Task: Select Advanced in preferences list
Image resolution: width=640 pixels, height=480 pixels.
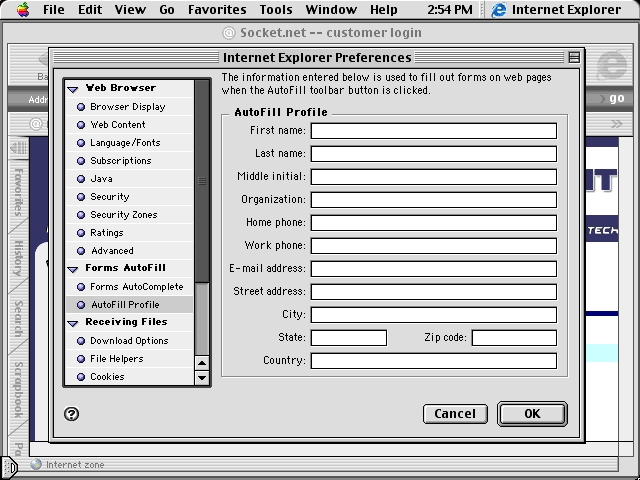Action: tap(129, 251)
